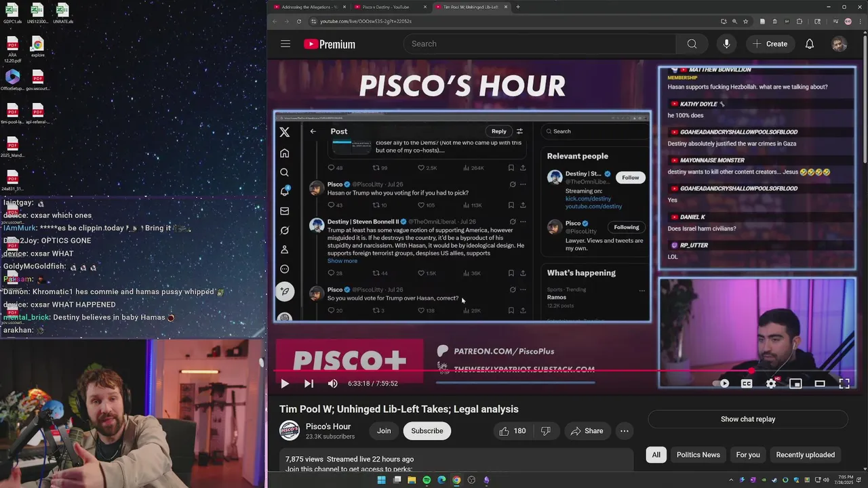Open a new Chrome tab
The width and height of the screenshot is (868, 488).
pyautogui.click(x=518, y=7)
